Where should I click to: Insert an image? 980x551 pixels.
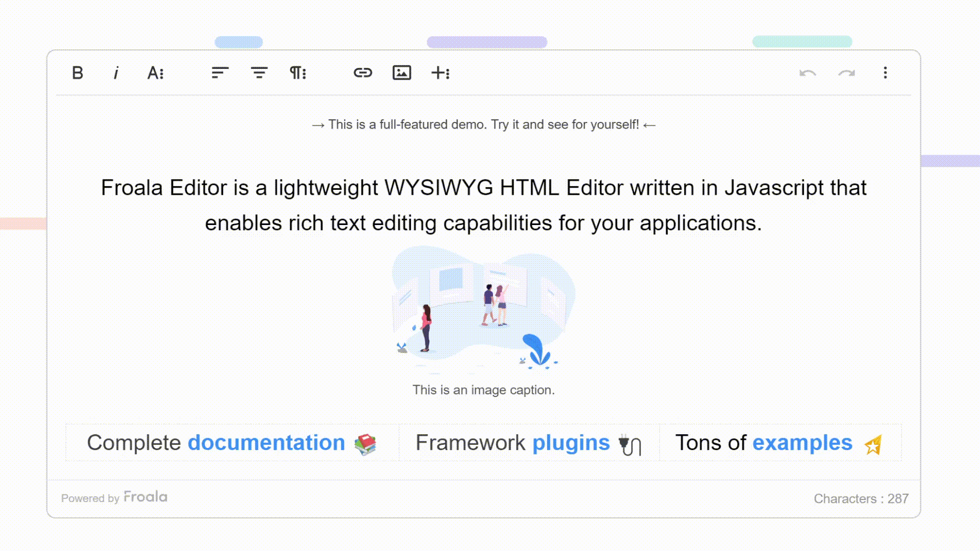coord(402,73)
